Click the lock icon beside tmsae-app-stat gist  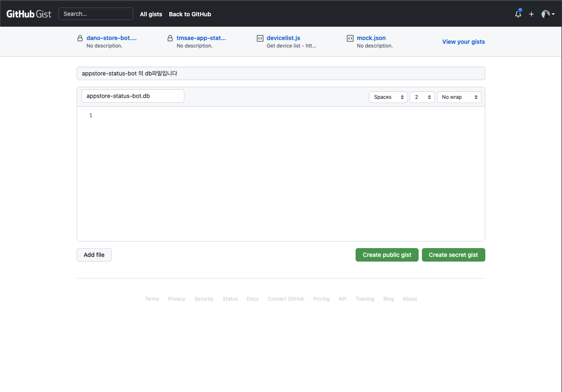pos(170,38)
